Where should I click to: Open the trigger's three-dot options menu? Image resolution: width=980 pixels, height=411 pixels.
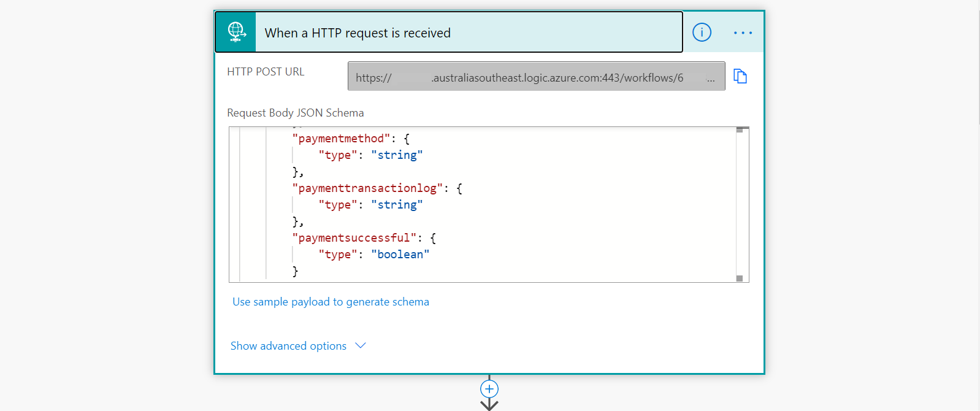[743, 33]
